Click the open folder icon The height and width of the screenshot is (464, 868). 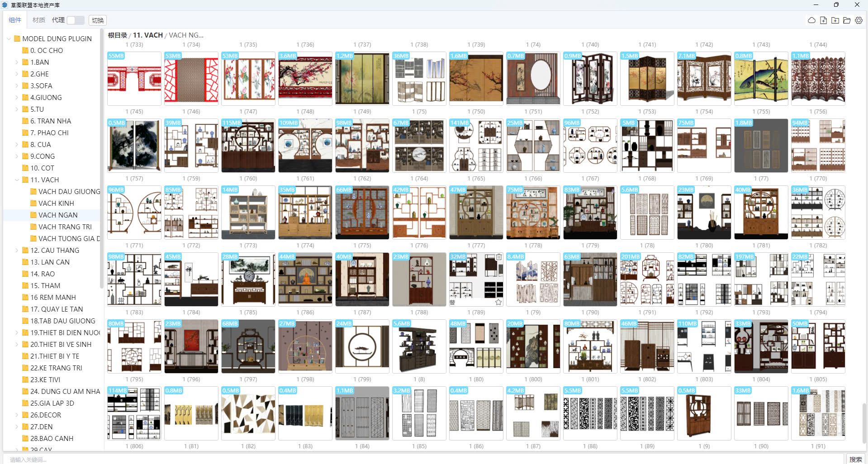pos(847,20)
